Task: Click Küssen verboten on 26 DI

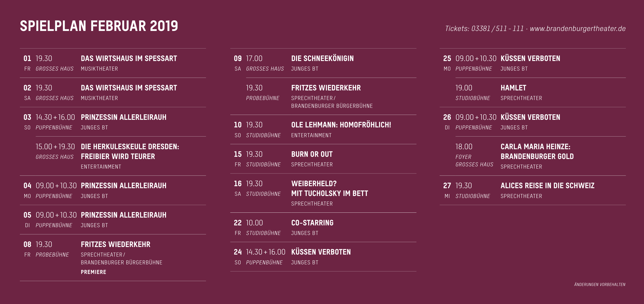Action: 530,117
